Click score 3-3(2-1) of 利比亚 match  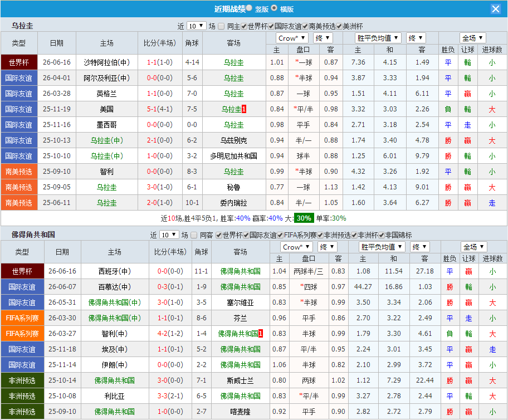click(170, 396)
